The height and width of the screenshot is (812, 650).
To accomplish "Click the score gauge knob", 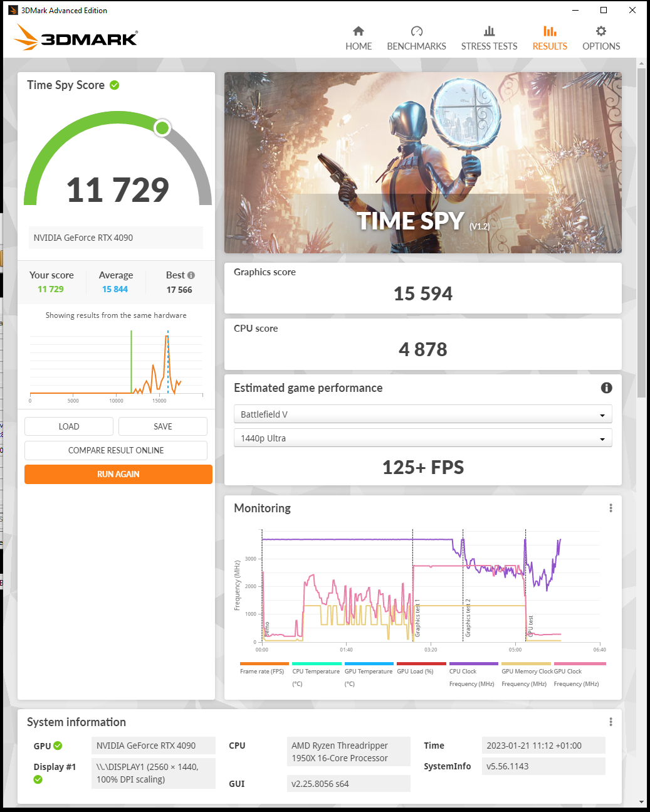I will click(162, 128).
